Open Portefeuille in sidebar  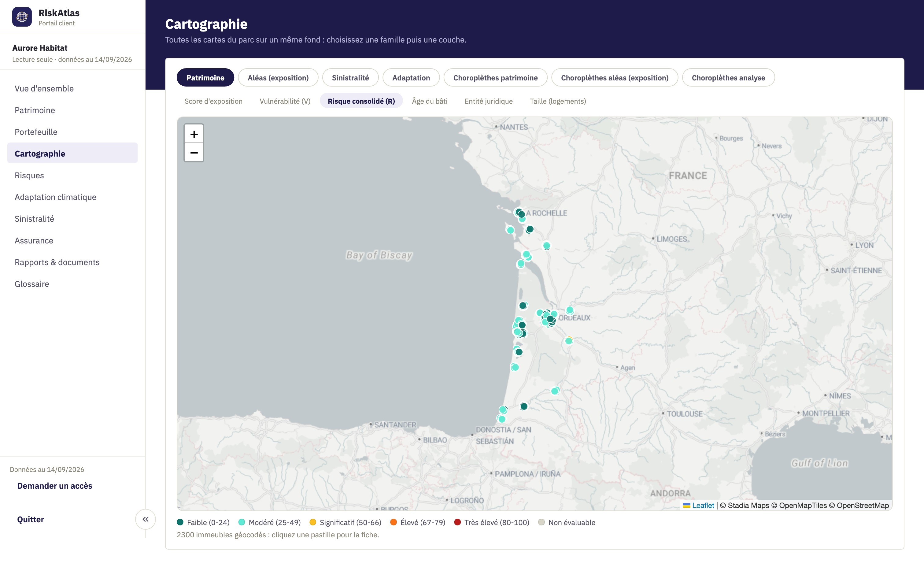point(72,132)
